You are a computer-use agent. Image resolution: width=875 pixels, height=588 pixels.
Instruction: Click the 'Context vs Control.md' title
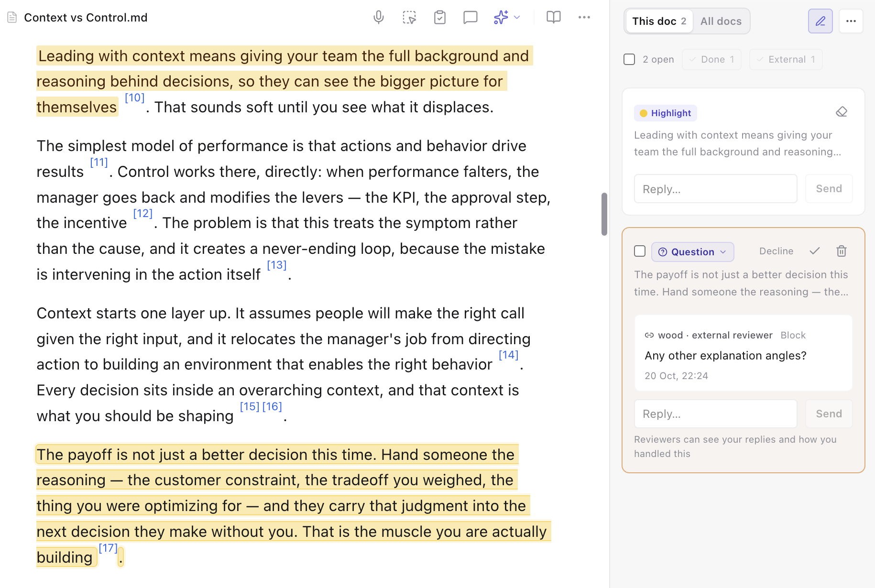point(86,18)
